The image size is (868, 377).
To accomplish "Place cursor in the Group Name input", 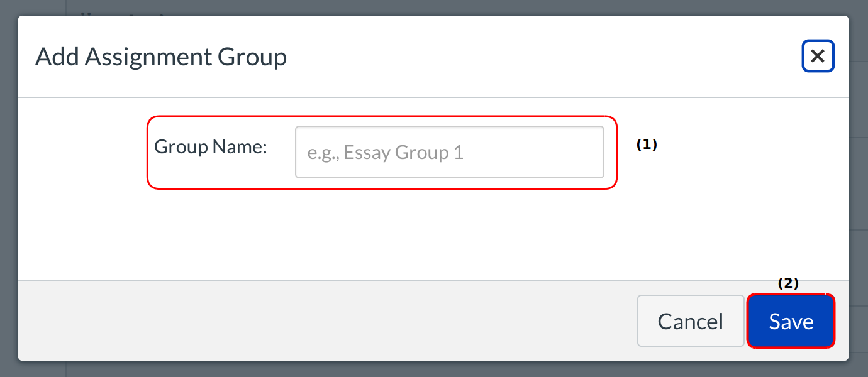I will coord(449,153).
